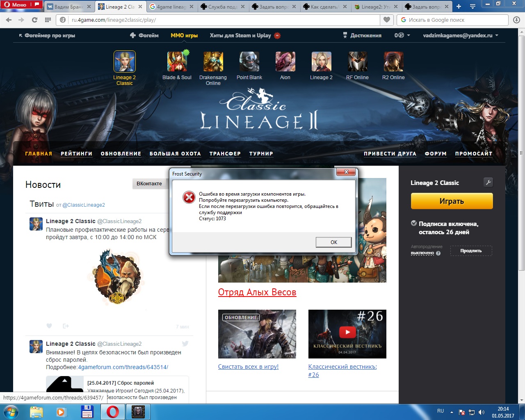Open the RF Online game icon

(357, 62)
